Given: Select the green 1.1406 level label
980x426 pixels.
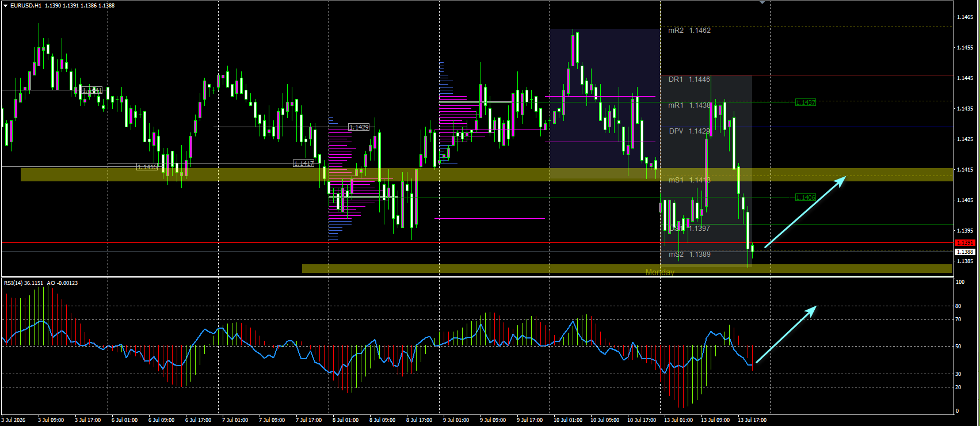Looking at the screenshot, I should (x=806, y=197).
